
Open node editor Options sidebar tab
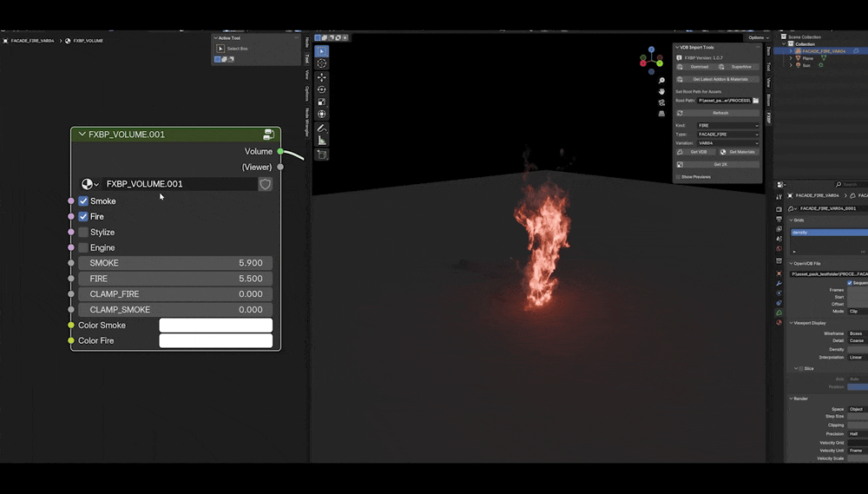tap(306, 93)
